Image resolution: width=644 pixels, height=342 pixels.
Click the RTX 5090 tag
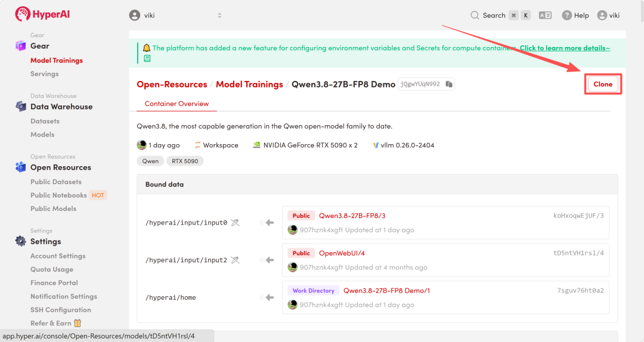185,161
